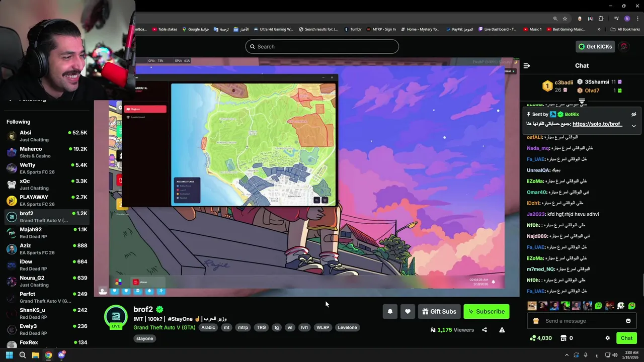This screenshot has height=362, width=644.
Task: Show hidden system tray icons
Action: pyautogui.click(x=567, y=355)
